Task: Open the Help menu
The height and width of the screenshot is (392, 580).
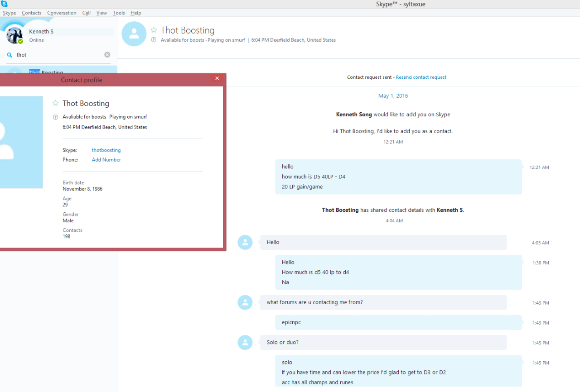Action: pos(135,13)
